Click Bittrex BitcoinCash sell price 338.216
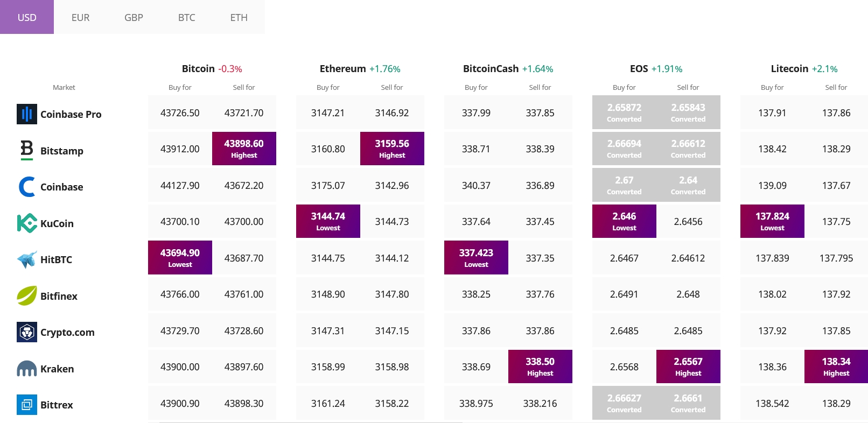Image resolution: width=868 pixels, height=423 pixels. [x=540, y=404]
